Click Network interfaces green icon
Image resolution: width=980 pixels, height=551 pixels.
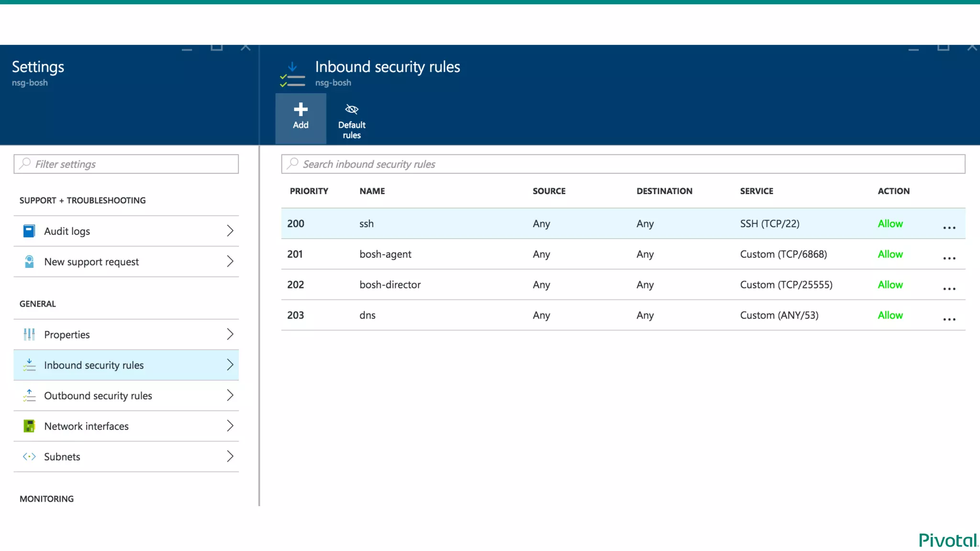pos(29,426)
